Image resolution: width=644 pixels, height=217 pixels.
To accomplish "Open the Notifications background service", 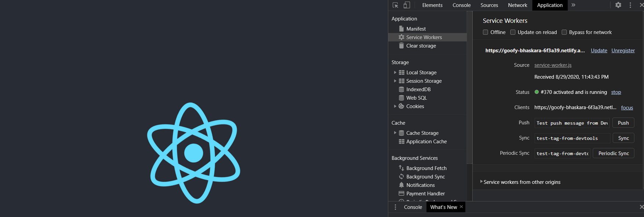I will coord(420,185).
